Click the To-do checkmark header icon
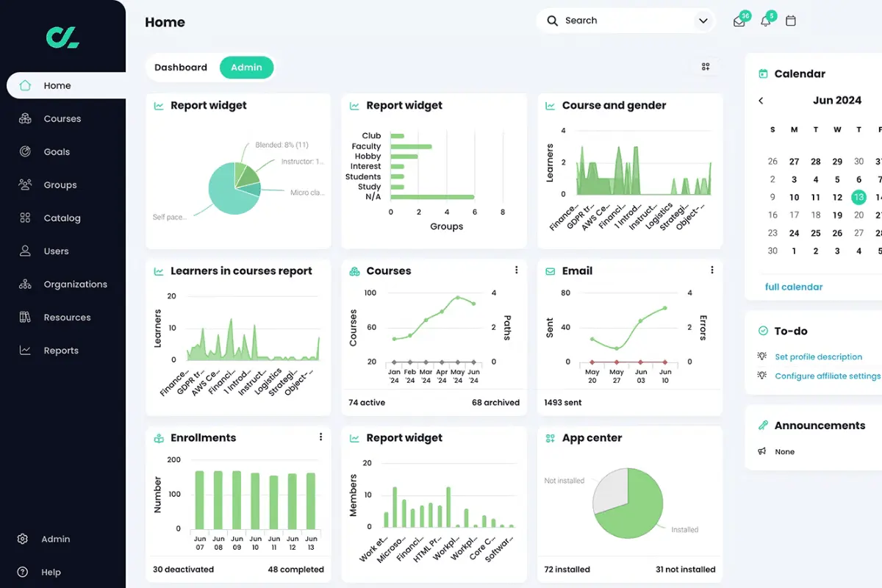882x588 pixels. click(763, 331)
